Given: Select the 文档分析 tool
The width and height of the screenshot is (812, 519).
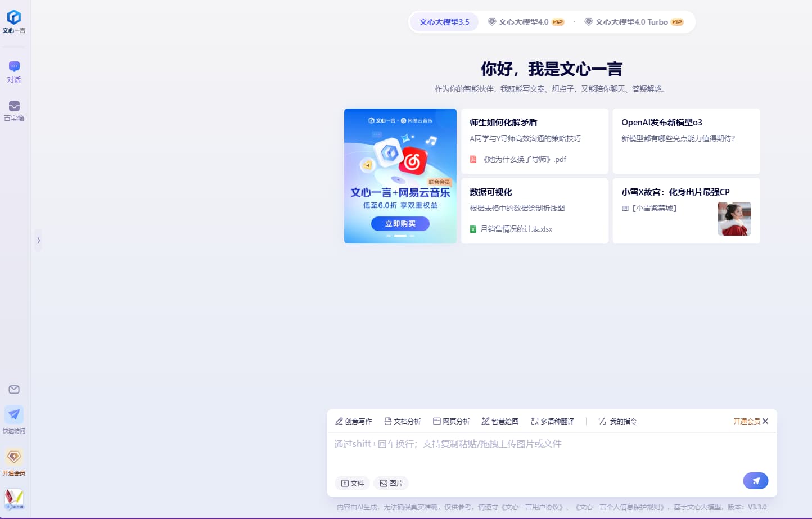Looking at the screenshot, I should point(403,421).
